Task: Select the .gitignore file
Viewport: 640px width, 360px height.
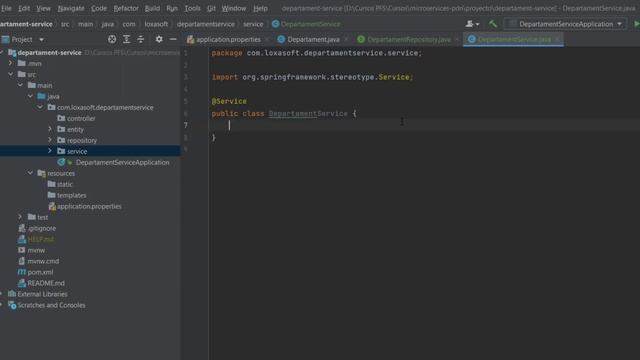Action: click(x=42, y=229)
